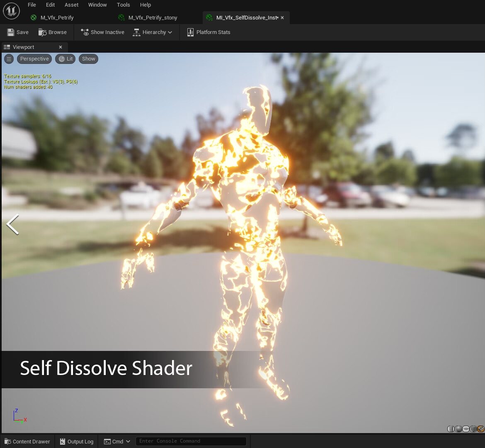The width and height of the screenshot is (485, 448).
Task: Focus the Enter Console Command field
Action: (191, 441)
